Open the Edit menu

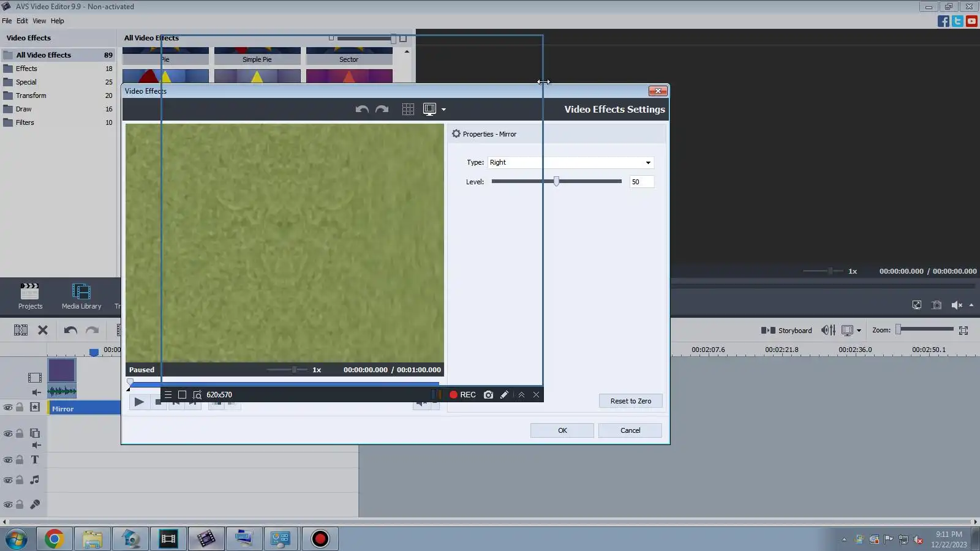click(x=22, y=21)
